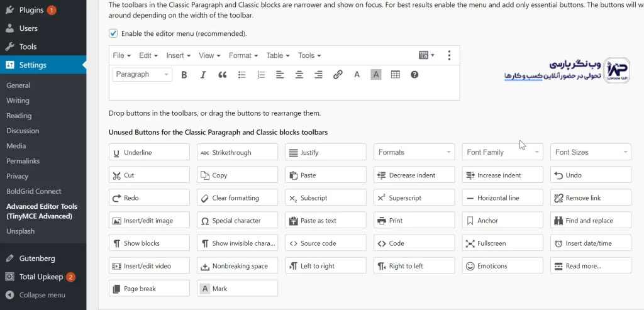Toggle Enable the editor menu checkbox

113,34
